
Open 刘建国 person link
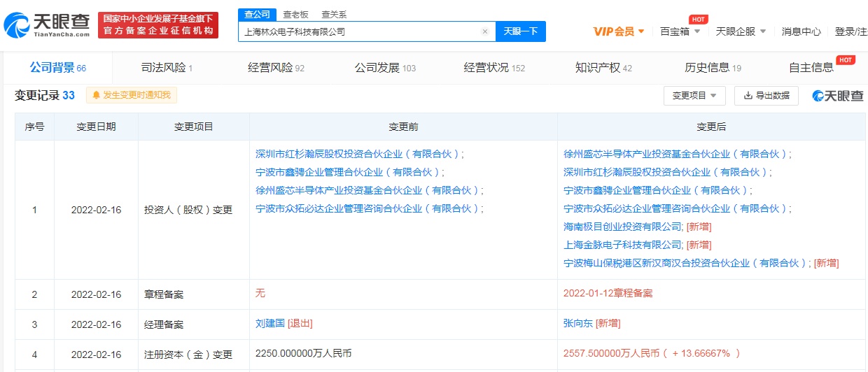click(x=270, y=323)
